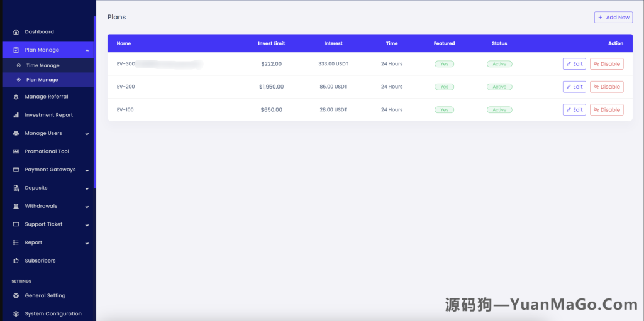The image size is (644, 321).
Task: Open Time Manage submenu item
Action: point(48,66)
